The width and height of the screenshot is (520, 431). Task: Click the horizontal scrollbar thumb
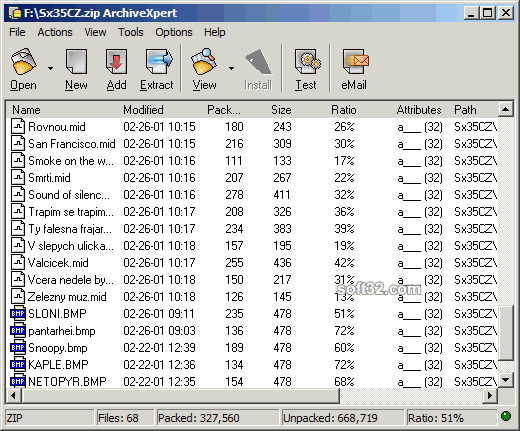pos(180,396)
